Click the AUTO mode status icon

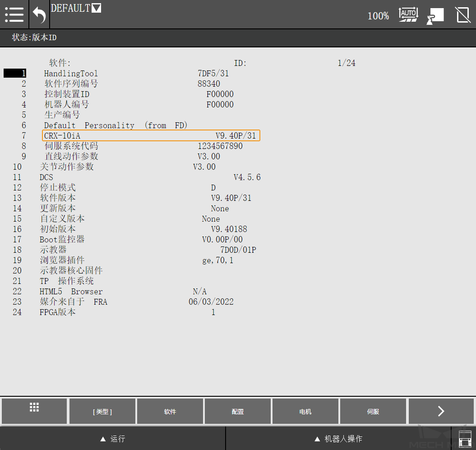(408, 14)
